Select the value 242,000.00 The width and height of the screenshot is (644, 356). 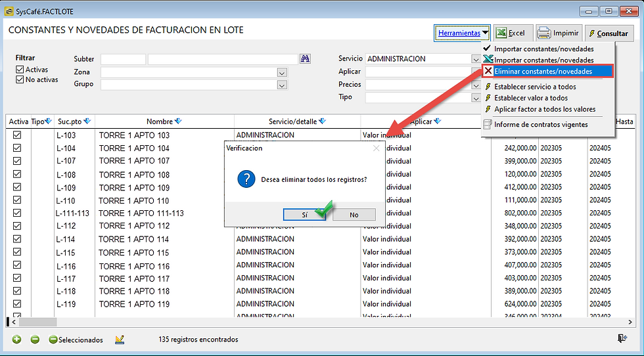tap(520, 148)
